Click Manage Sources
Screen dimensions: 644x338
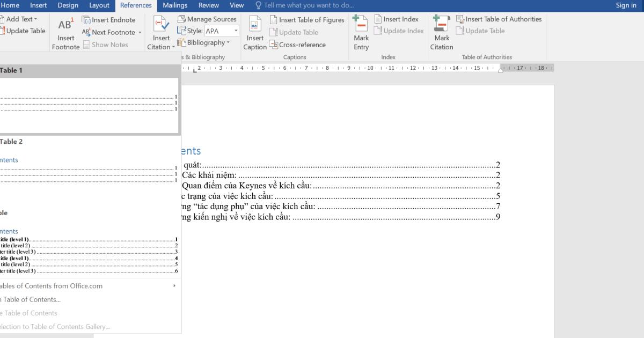click(207, 19)
